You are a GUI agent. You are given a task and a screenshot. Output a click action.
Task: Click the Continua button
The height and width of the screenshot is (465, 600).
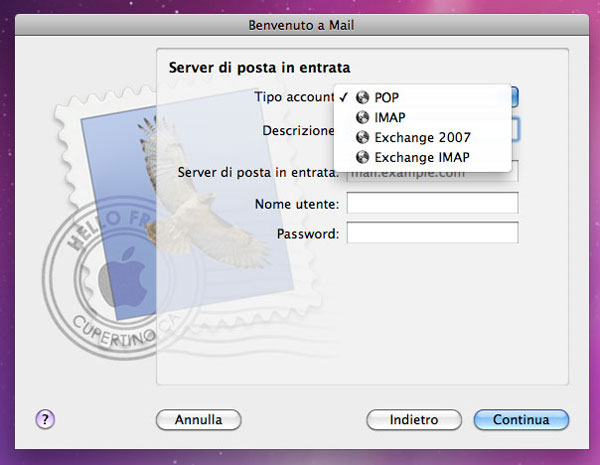(x=521, y=420)
